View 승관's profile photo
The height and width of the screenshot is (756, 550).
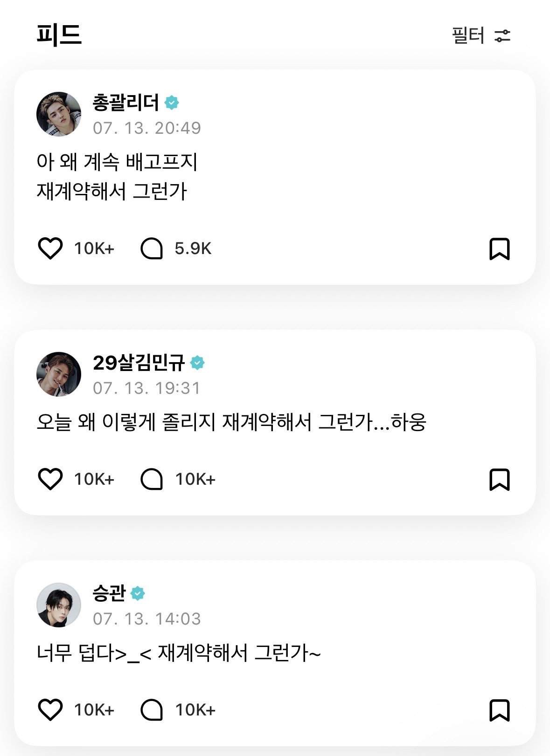pyautogui.click(x=59, y=605)
